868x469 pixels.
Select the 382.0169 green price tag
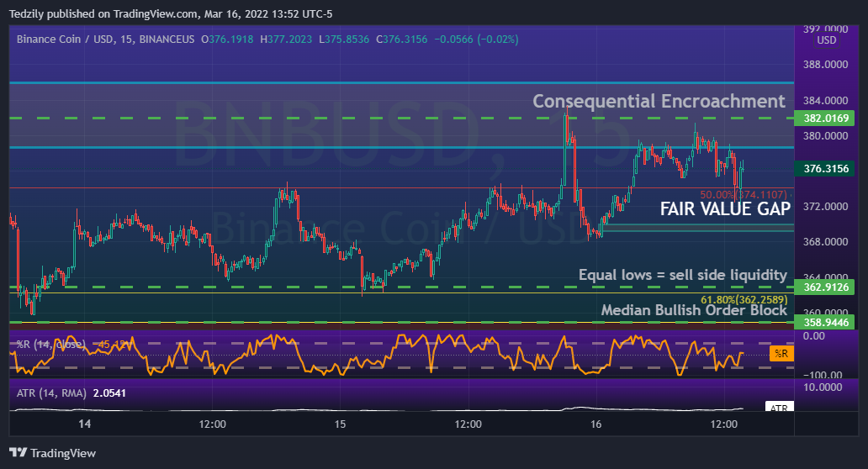pyautogui.click(x=824, y=118)
